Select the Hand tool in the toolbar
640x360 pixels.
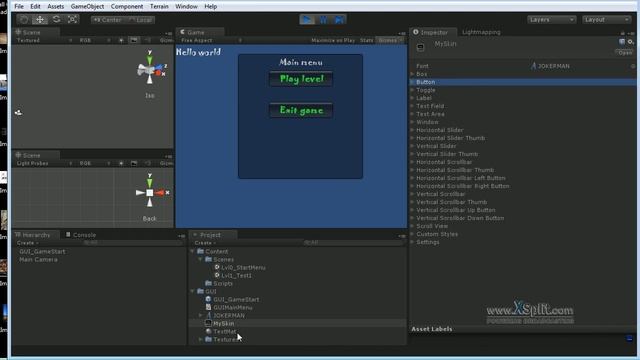coord(24,19)
